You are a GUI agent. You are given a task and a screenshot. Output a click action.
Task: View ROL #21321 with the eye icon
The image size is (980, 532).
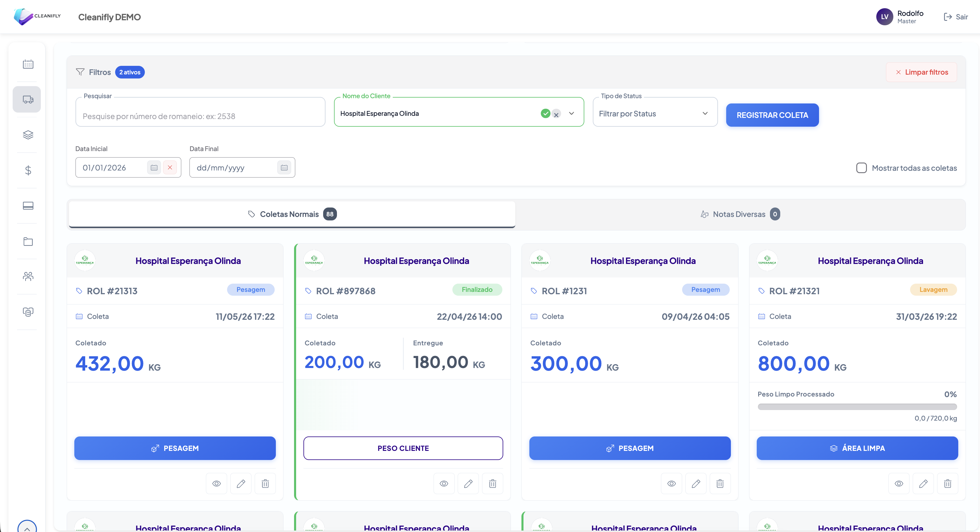(x=899, y=483)
